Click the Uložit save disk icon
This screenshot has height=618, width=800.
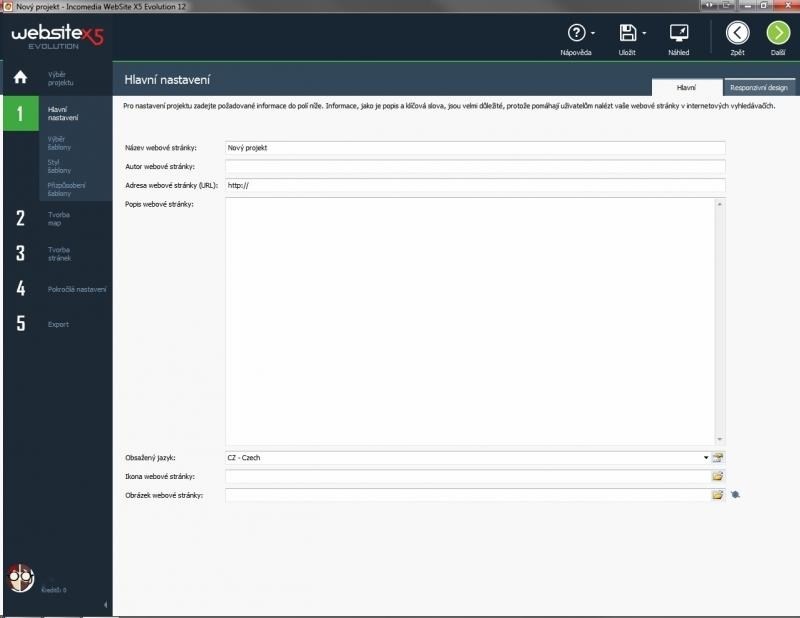click(x=627, y=33)
